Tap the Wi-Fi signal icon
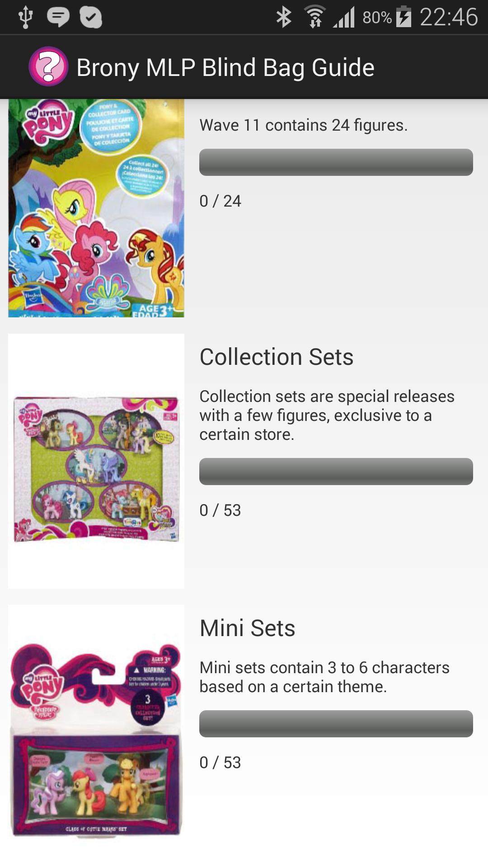 click(x=315, y=17)
